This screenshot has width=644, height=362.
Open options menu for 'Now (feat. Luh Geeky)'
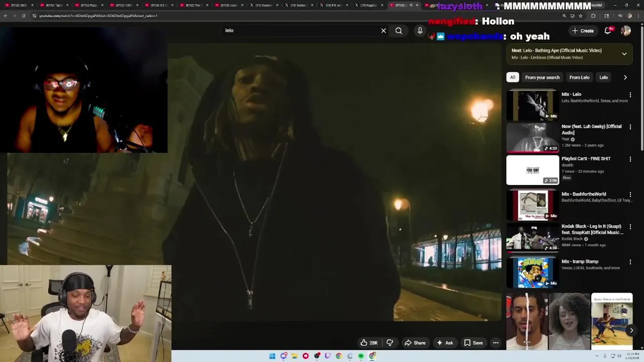630,127
